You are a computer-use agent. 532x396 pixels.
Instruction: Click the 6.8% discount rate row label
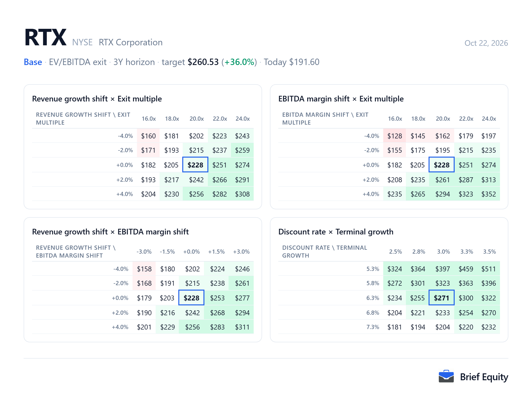coord(373,313)
